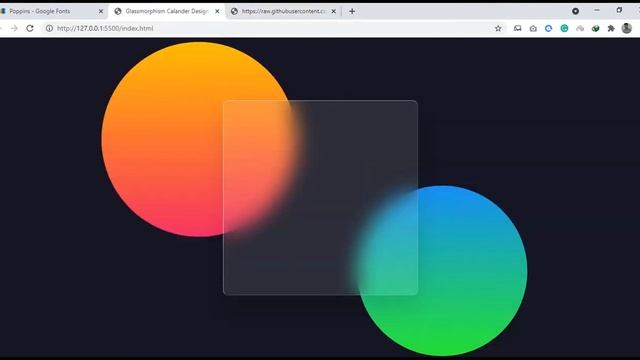The height and width of the screenshot is (360, 640).
Task: Focus the address bar showing 127.0.0.1:5500/index.html
Action: [x=273, y=28]
